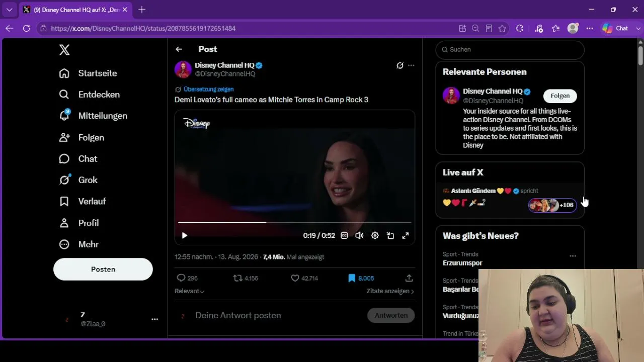The height and width of the screenshot is (362, 644).
Task: Open video playback settings gear
Action: point(375,235)
